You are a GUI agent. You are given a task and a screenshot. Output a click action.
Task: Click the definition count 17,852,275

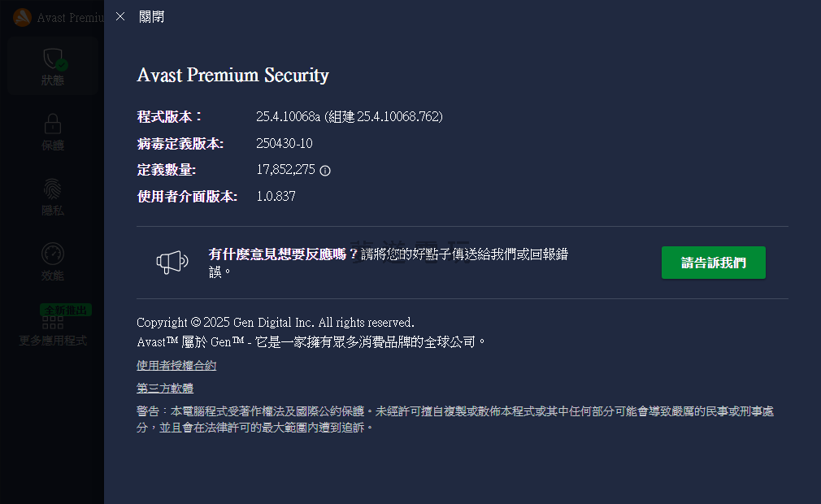click(x=285, y=170)
